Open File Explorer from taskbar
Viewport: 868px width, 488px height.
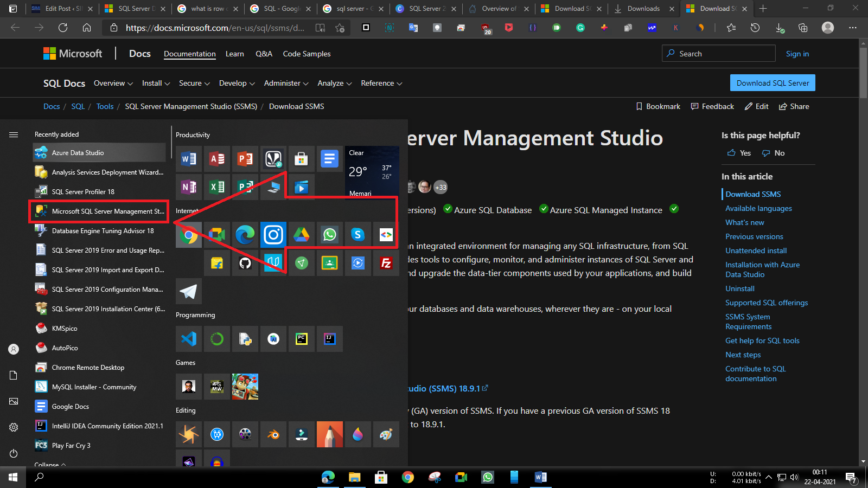354,477
